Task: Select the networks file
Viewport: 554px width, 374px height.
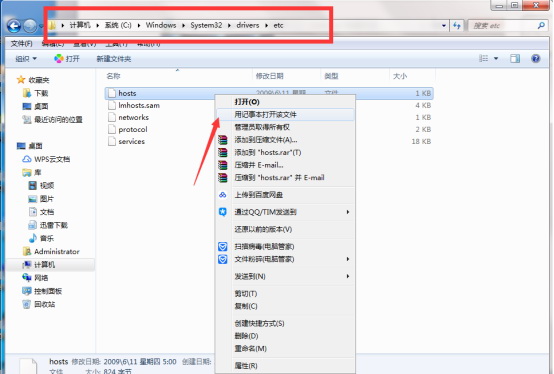Action: pos(133,117)
